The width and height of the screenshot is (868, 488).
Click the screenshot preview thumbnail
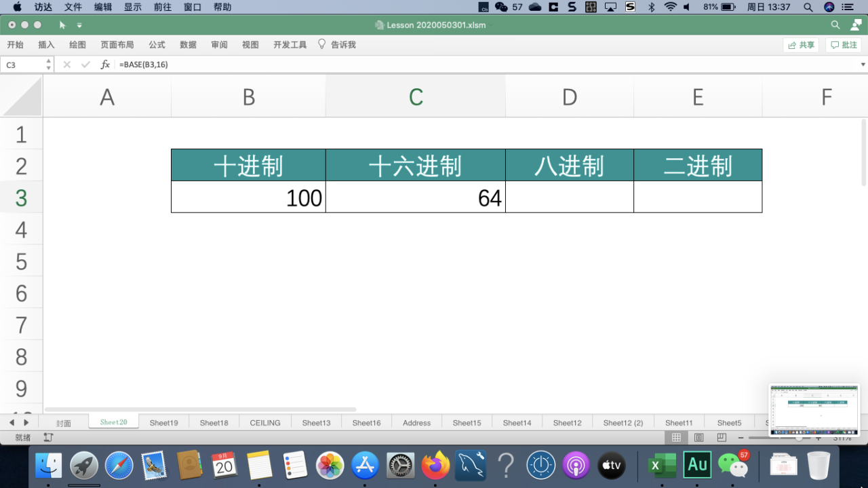(x=814, y=410)
